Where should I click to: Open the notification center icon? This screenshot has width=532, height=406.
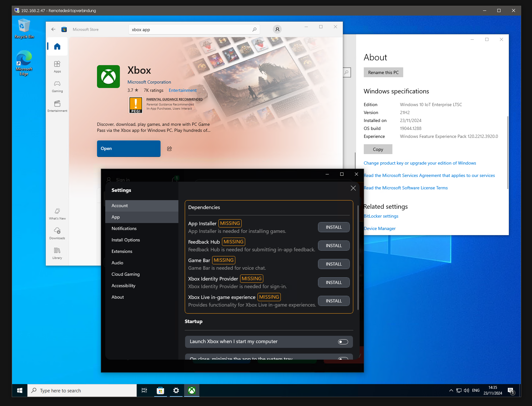[x=511, y=391]
